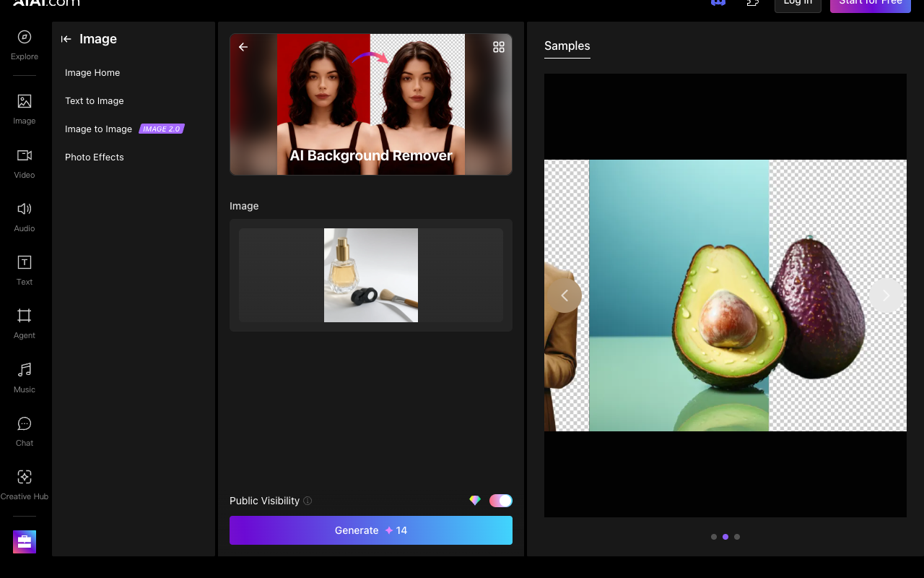The image size is (924, 578).
Task: Choose Image to Image option
Action: click(98, 129)
